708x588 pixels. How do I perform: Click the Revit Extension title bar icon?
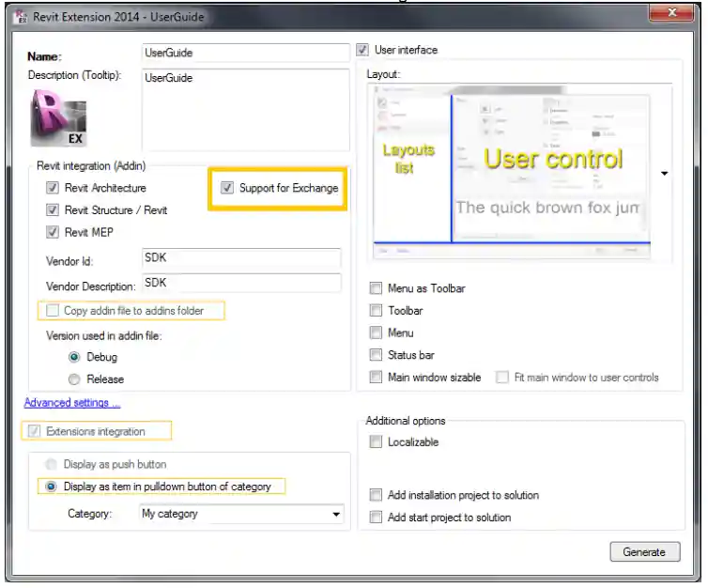pos(19,16)
